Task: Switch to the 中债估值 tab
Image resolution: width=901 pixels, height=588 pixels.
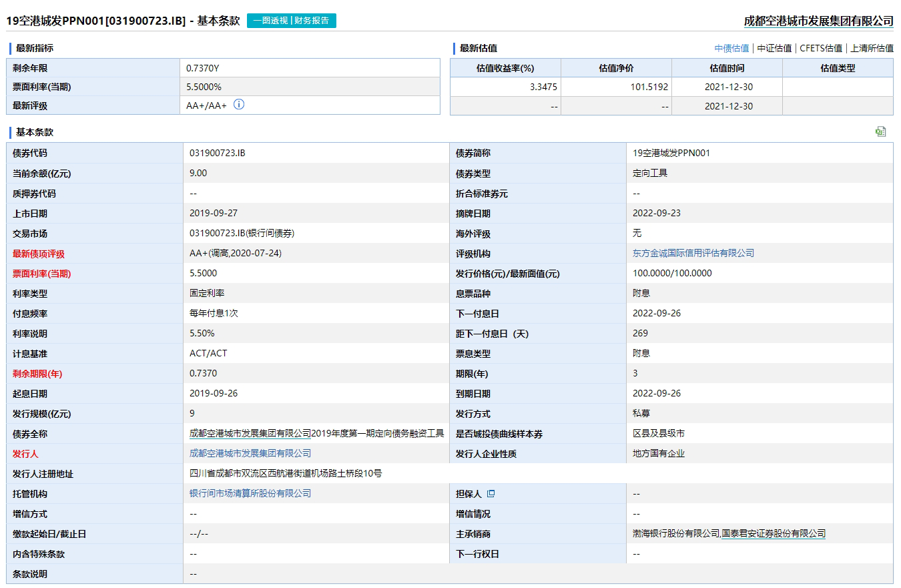Action: pos(731,48)
